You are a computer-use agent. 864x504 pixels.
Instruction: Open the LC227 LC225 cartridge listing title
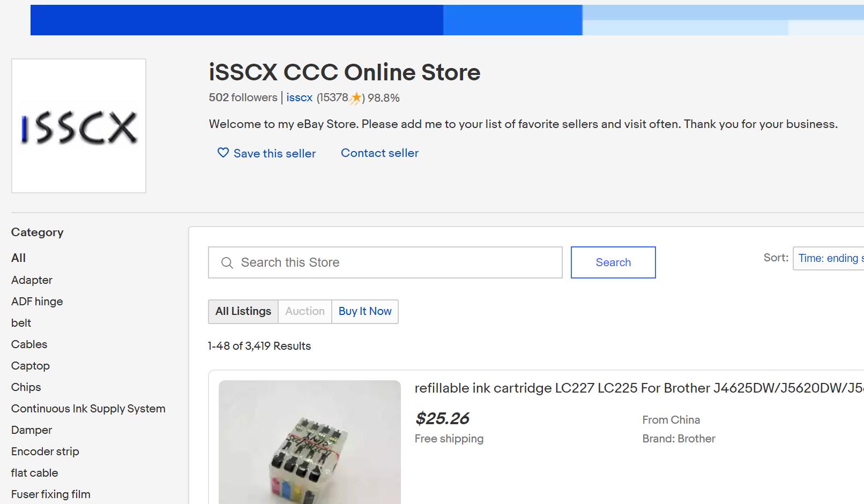(x=638, y=388)
